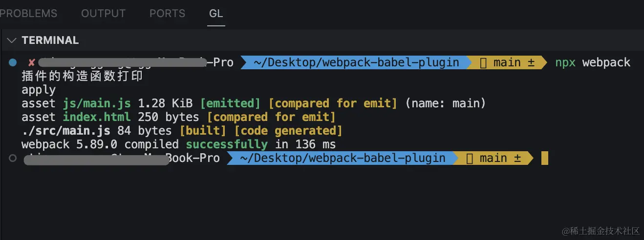Switch to the PROBLEMS tab
This screenshot has width=644, height=240.
click(x=28, y=14)
